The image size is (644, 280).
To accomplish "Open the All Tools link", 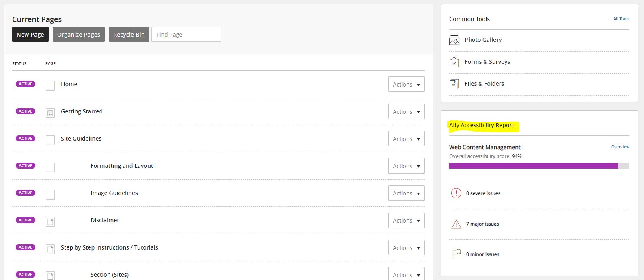I will [621, 19].
